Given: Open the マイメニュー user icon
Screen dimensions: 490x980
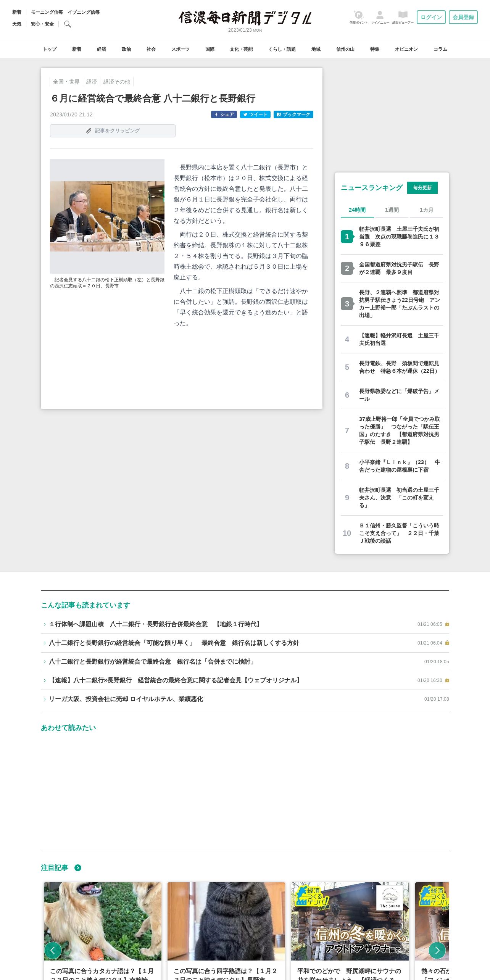Looking at the screenshot, I should (380, 17).
